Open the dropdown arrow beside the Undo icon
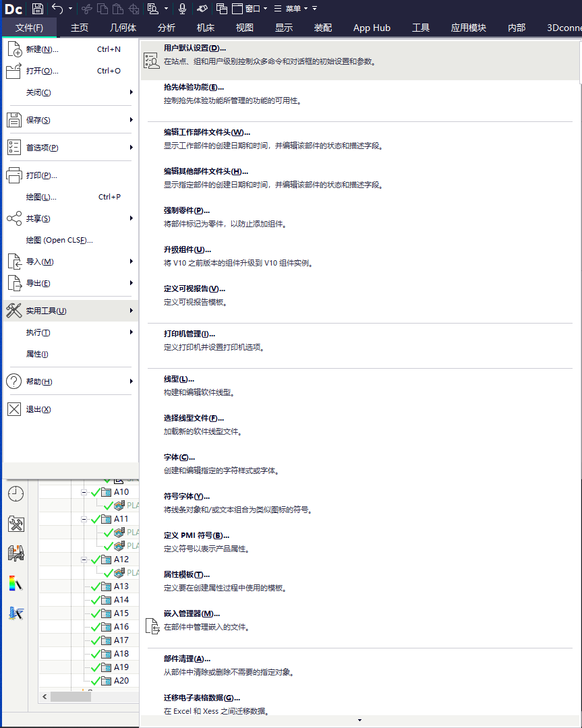 click(x=70, y=8)
